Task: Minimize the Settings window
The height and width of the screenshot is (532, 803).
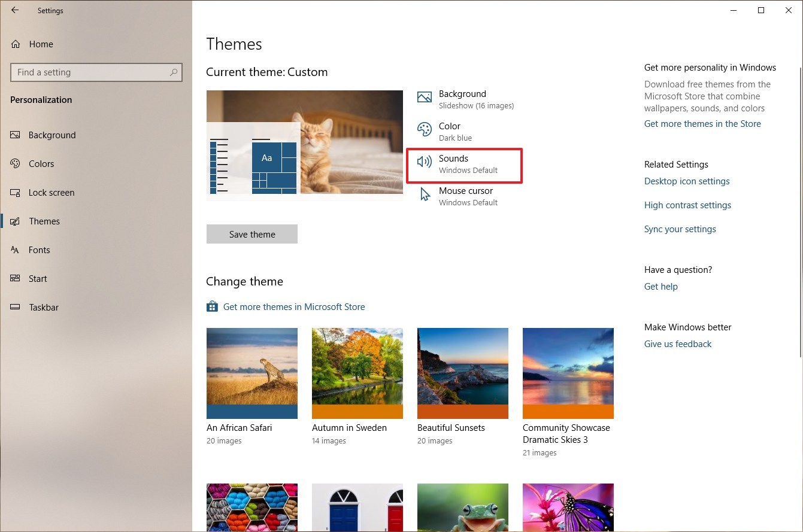Action: tap(734, 10)
